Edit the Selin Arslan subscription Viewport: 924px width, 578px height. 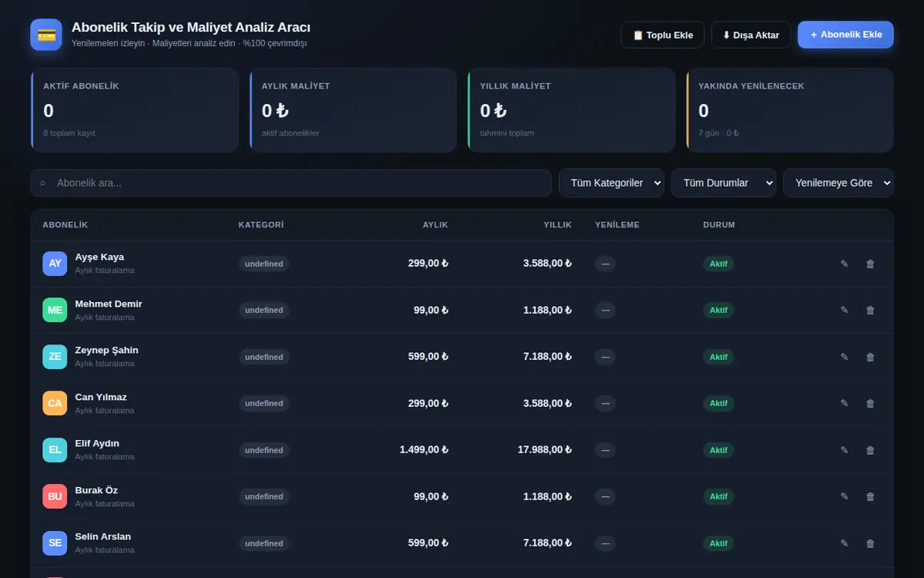coord(844,543)
